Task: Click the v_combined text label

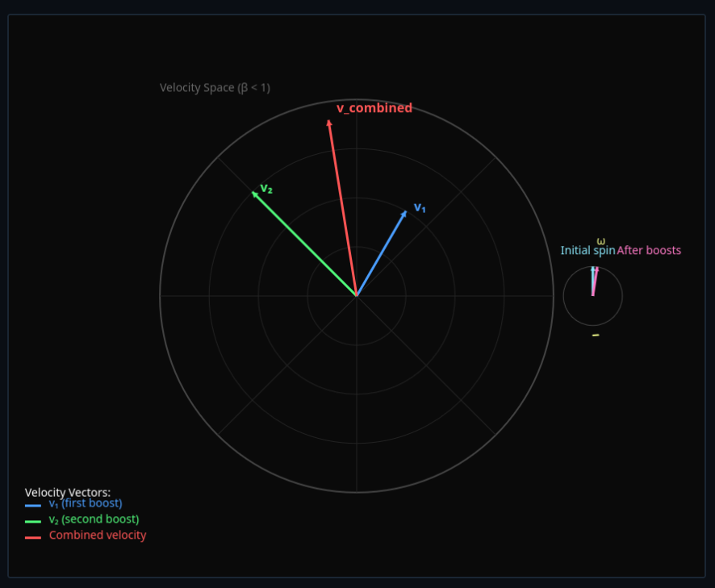Action: click(x=374, y=107)
